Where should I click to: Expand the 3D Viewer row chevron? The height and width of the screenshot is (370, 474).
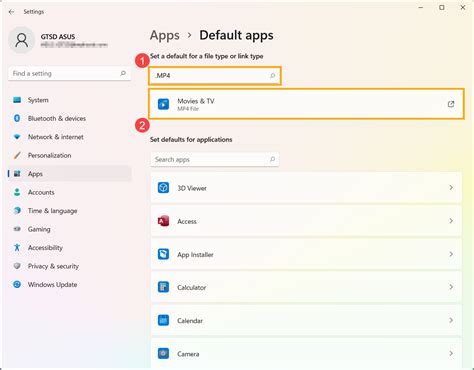(x=451, y=188)
